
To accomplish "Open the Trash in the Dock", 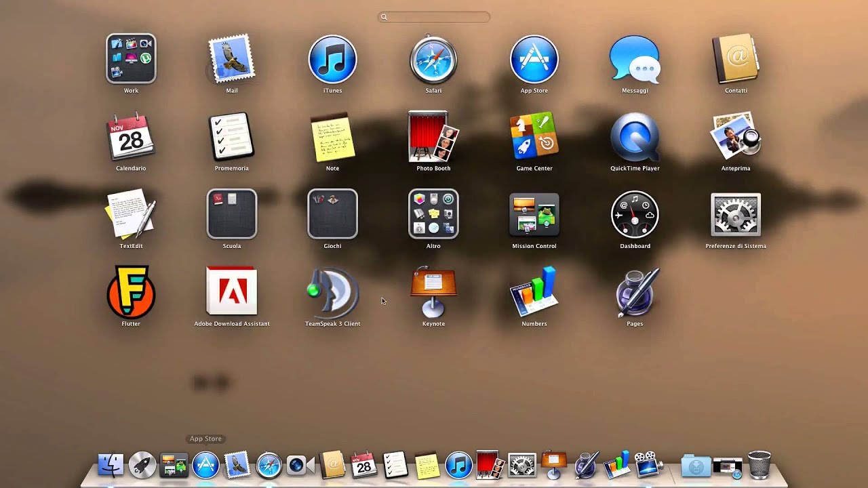I will (x=759, y=466).
